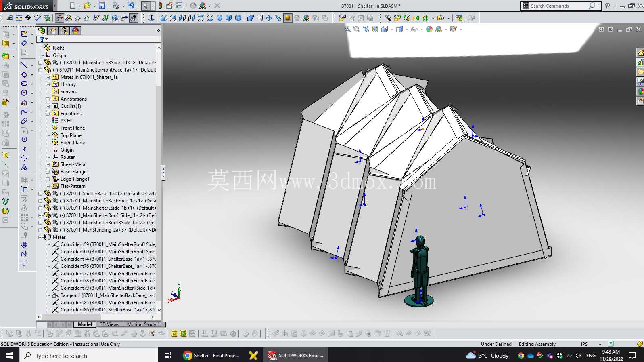This screenshot has height=362, width=644.
Task: Select the Pan arrows tool
Action: point(269,18)
